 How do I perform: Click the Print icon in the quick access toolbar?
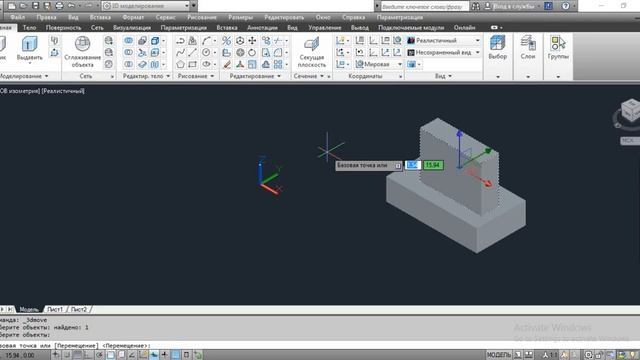[x=59, y=6]
